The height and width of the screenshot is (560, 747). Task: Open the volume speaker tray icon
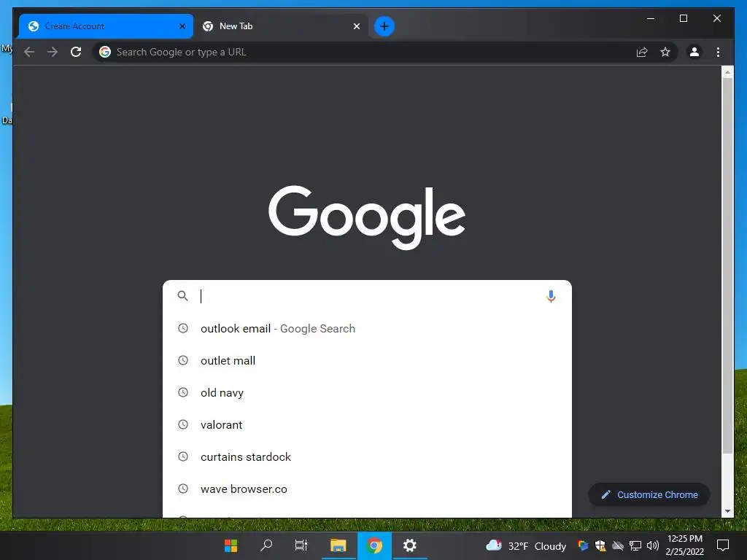(653, 545)
